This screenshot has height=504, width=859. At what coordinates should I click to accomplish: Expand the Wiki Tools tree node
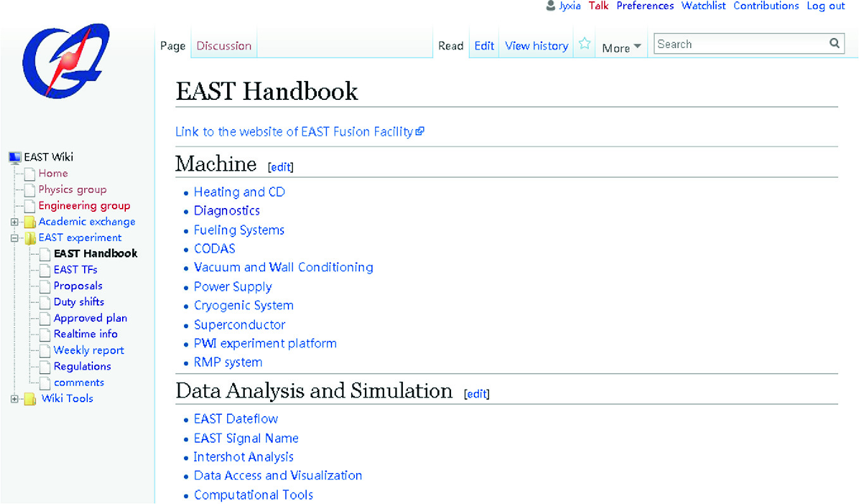[14, 399]
